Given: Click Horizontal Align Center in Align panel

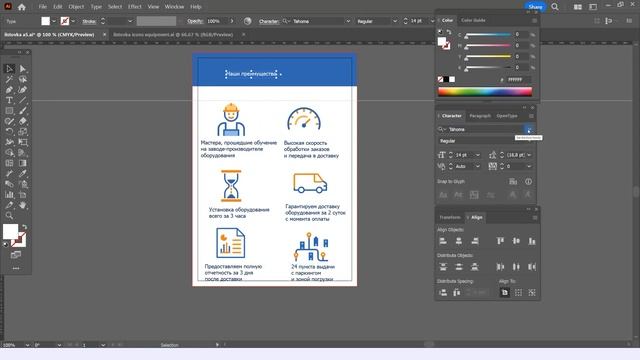Looking at the screenshot, I should (459, 241).
